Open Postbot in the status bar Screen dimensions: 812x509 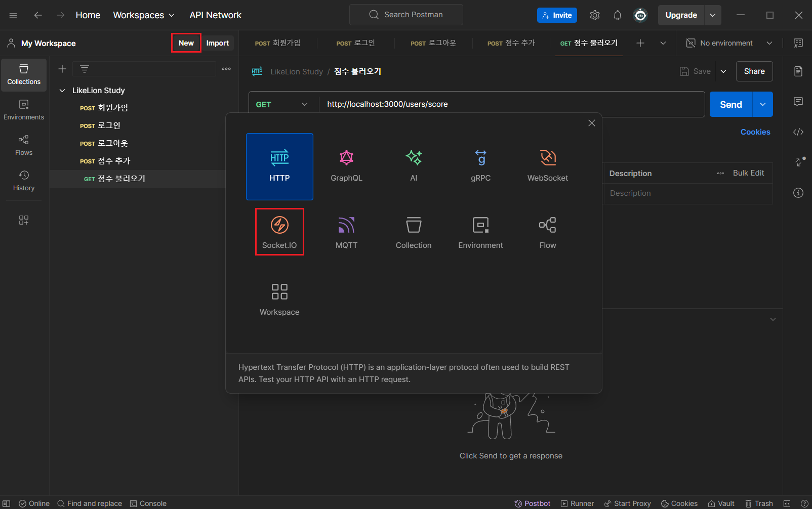(533, 503)
